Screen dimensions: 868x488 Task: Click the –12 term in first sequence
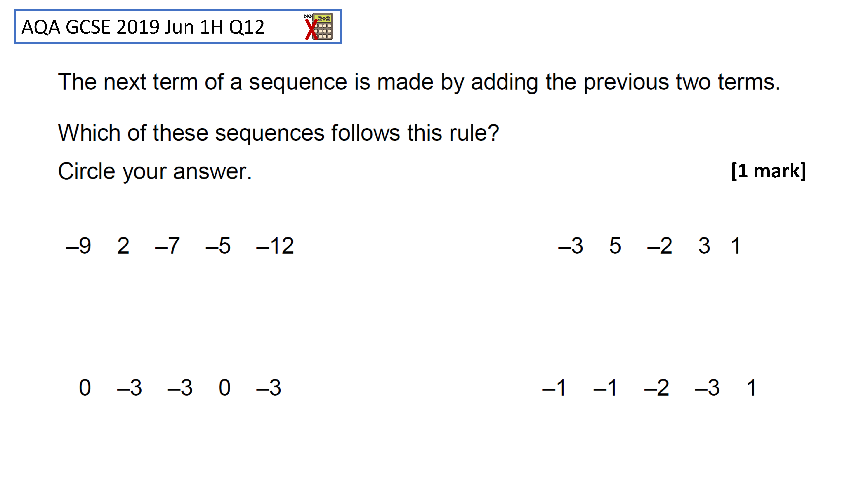click(x=275, y=246)
